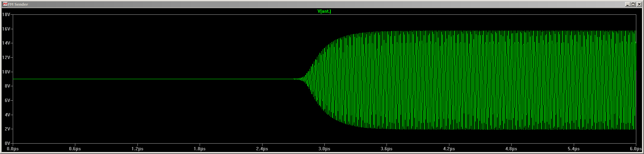Click the 10V vertical axis label
The height and width of the screenshot is (154, 644).
point(6,72)
